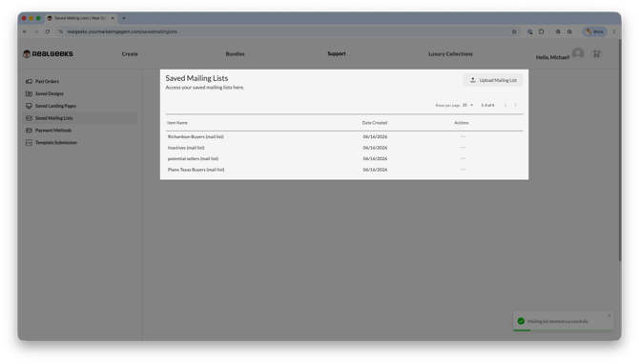639x364 pixels.
Task: Click the Saved Landing Pages label
Action: (55, 106)
